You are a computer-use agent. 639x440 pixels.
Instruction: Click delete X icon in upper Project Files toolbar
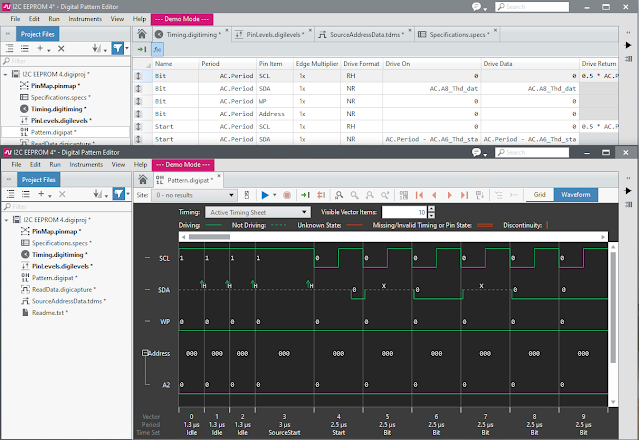tap(61, 48)
